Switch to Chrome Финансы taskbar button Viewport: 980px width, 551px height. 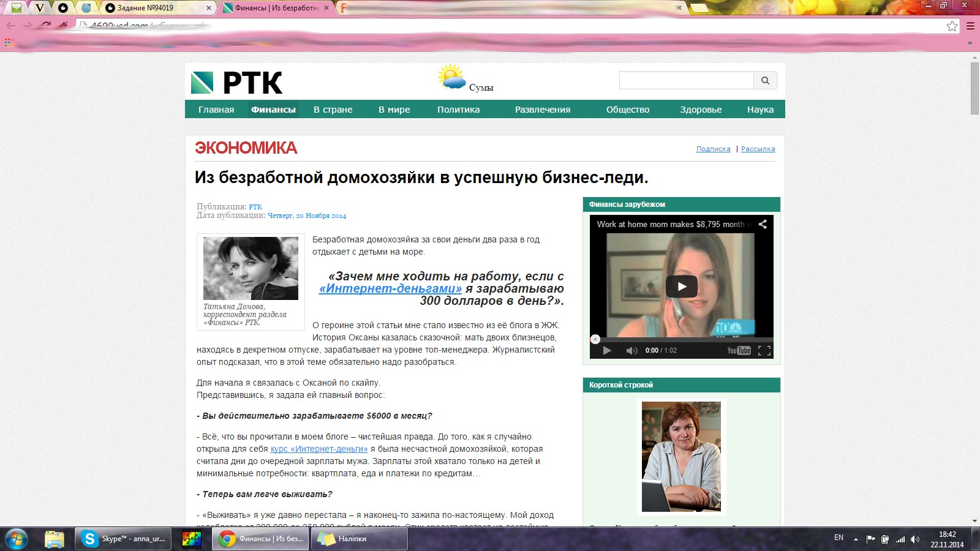[x=260, y=539]
